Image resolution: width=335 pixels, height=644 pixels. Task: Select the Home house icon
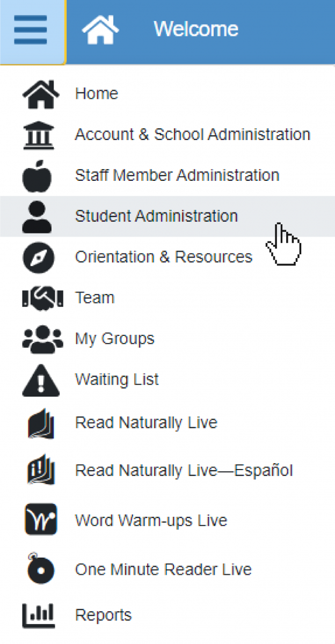click(x=40, y=92)
